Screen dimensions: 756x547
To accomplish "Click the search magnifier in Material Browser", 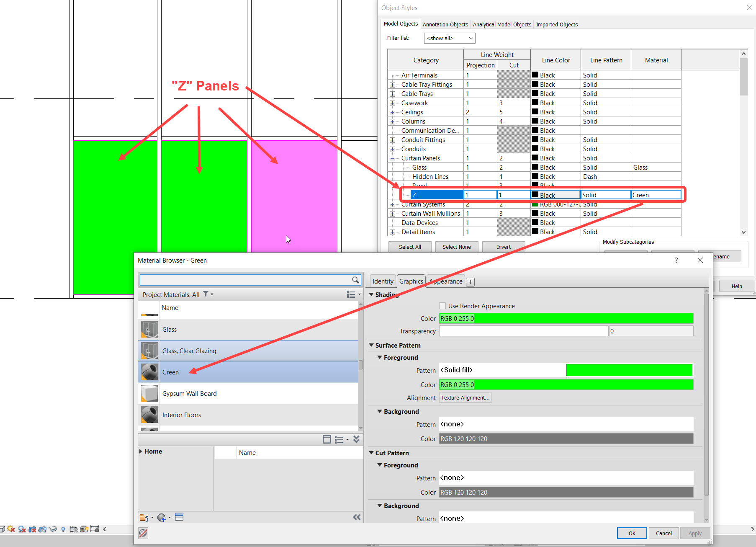I will click(x=355, y=280).
